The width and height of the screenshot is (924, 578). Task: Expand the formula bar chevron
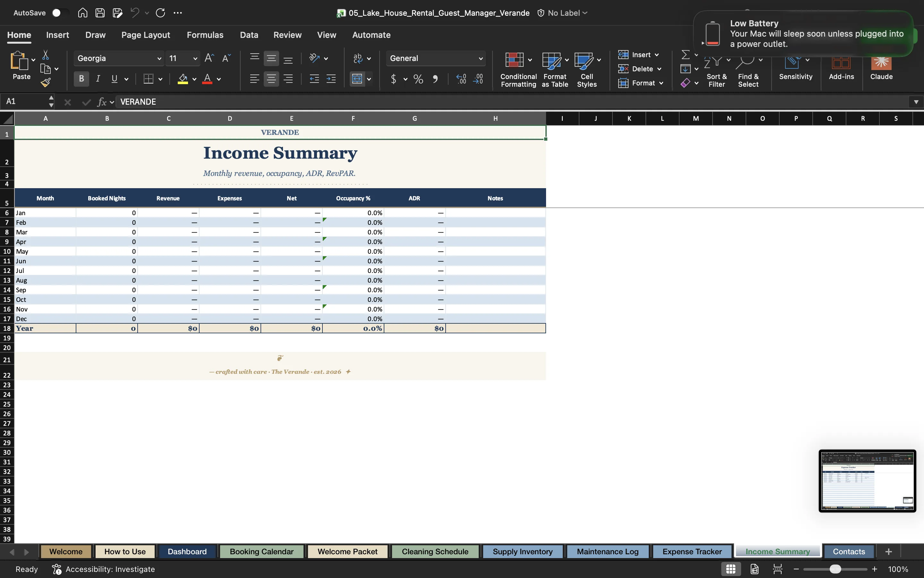pos(916,102)
